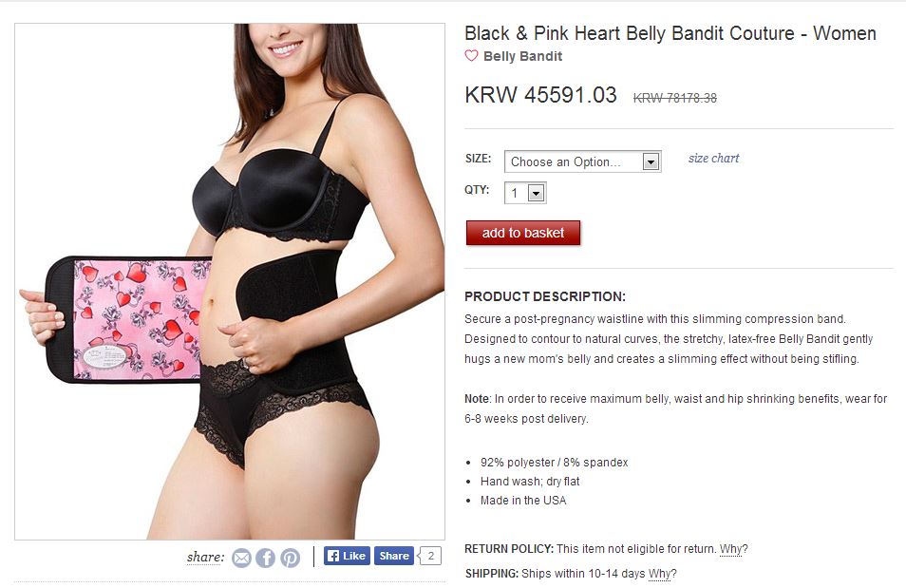This screenshot has width=906, height=588.
Task: Click the main product image
Action: (230, 281)
